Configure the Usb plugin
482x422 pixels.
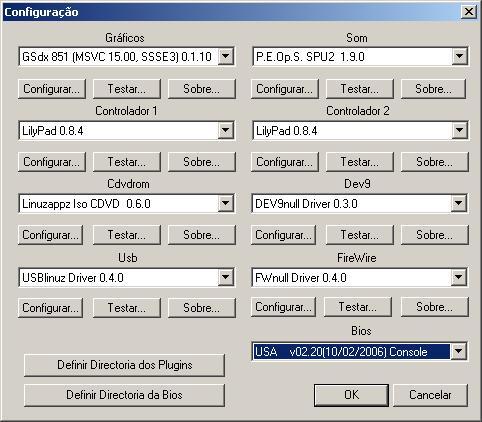50,308
